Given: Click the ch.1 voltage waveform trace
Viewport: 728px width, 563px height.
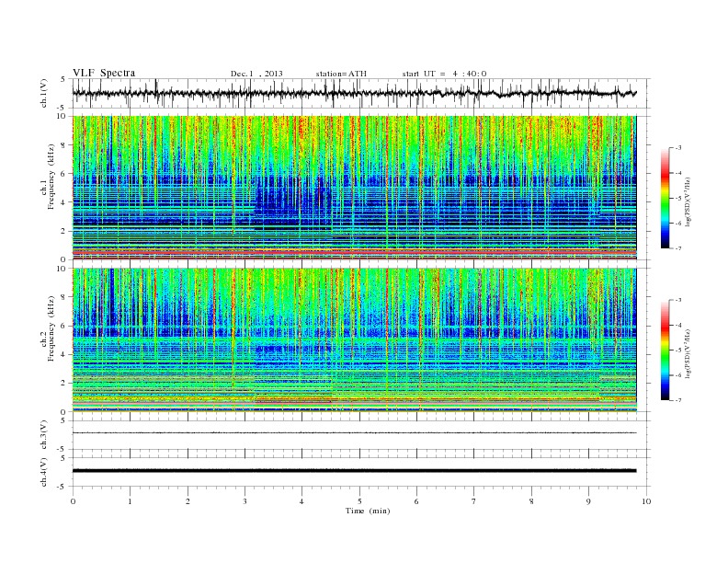Looking at the screenshot, I should pos(354,93).
